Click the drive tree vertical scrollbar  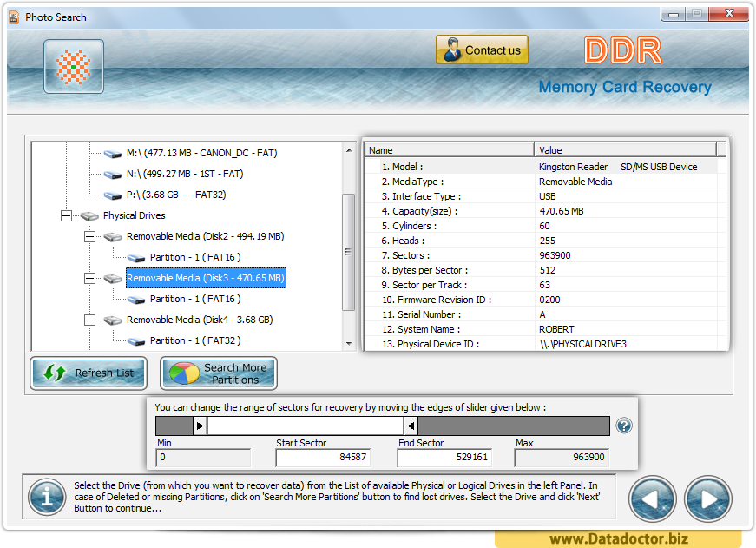click(x=351, y=243)
